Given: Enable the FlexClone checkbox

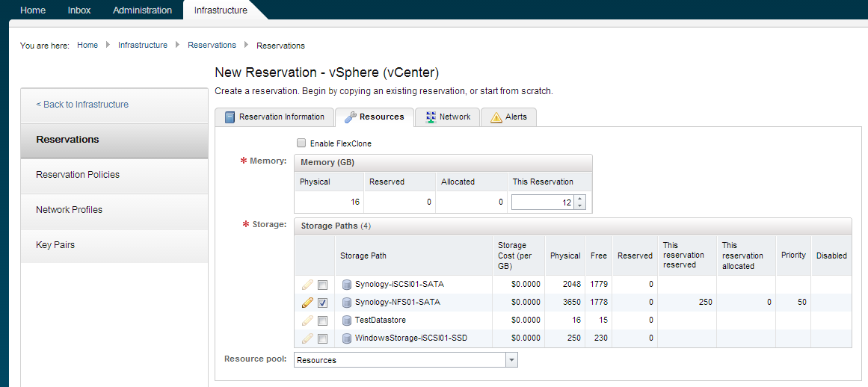Looking at the screenshot, I should point(301,143).
